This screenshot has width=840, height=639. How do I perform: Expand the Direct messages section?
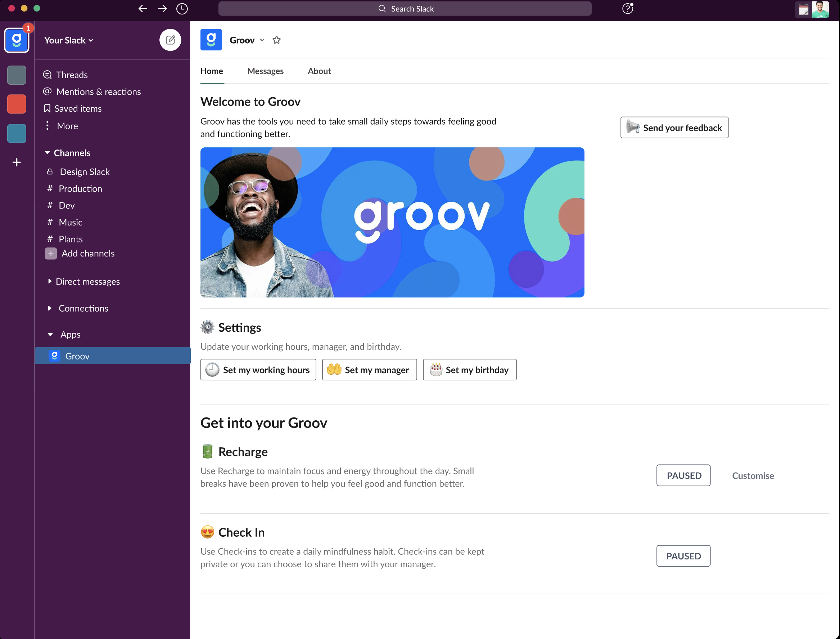(x=49, y=281)
